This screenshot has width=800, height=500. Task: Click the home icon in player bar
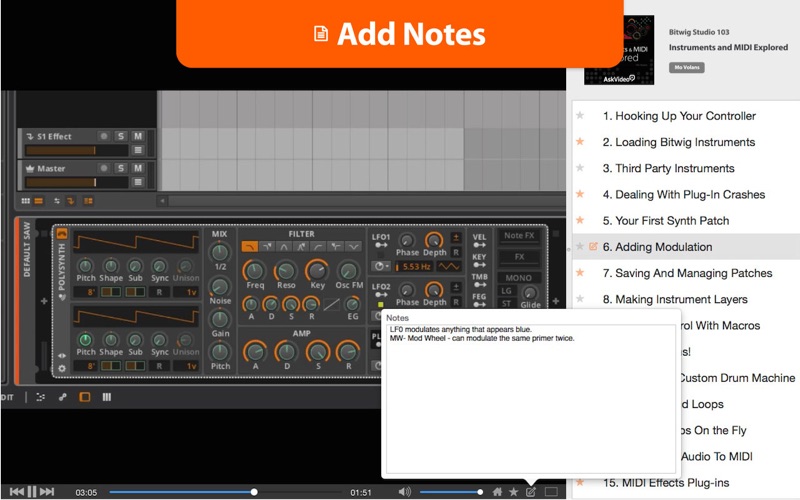tap(497, 492)
